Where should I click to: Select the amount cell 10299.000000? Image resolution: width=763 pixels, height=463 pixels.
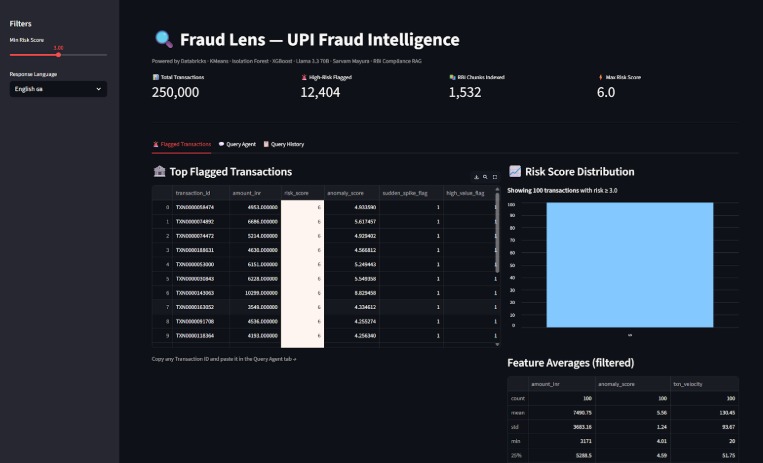pyautogui.click(x=255, y=293)
